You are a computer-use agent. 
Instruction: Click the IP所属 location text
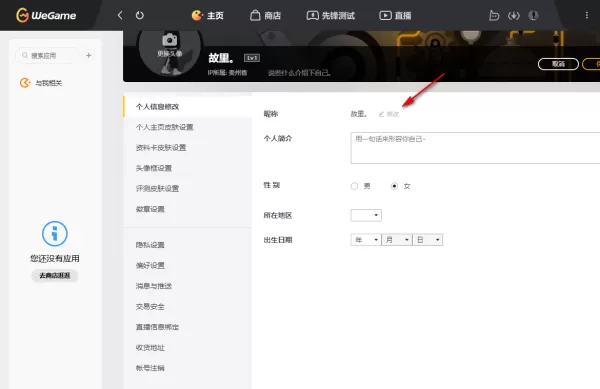[227, 73]
